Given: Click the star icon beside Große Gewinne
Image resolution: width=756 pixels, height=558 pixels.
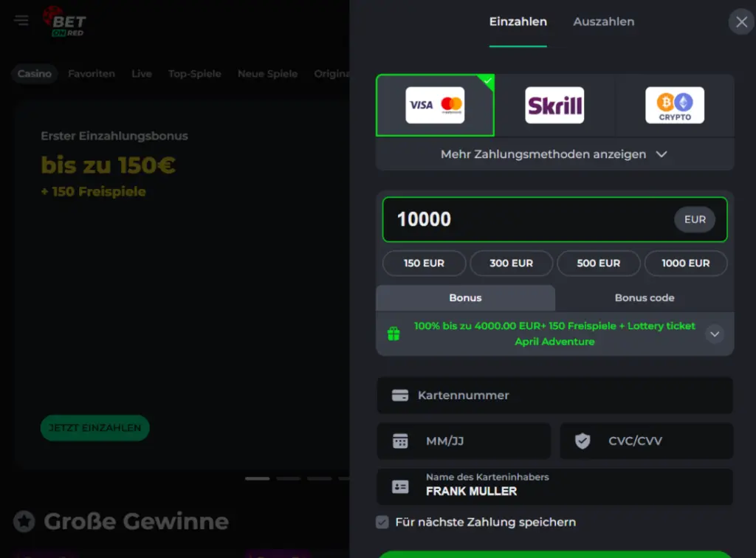Looking at the screenshot, I should click(24, 521).
